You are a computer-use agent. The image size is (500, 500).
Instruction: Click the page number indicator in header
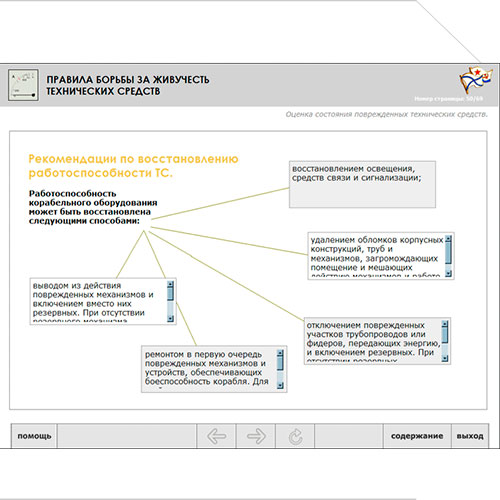(449, 99)
